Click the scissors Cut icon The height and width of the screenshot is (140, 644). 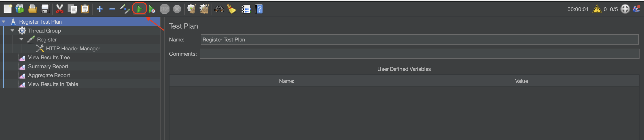tap(59, 9)
